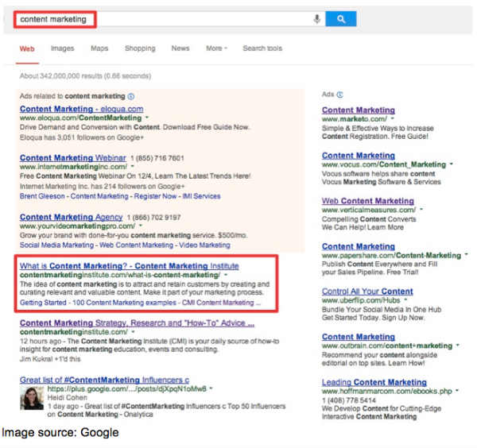Open dropdown arrow after www.vocus.com/Content_Marketing URL
Screen dimensions: 477x448
tap(452, 164)
